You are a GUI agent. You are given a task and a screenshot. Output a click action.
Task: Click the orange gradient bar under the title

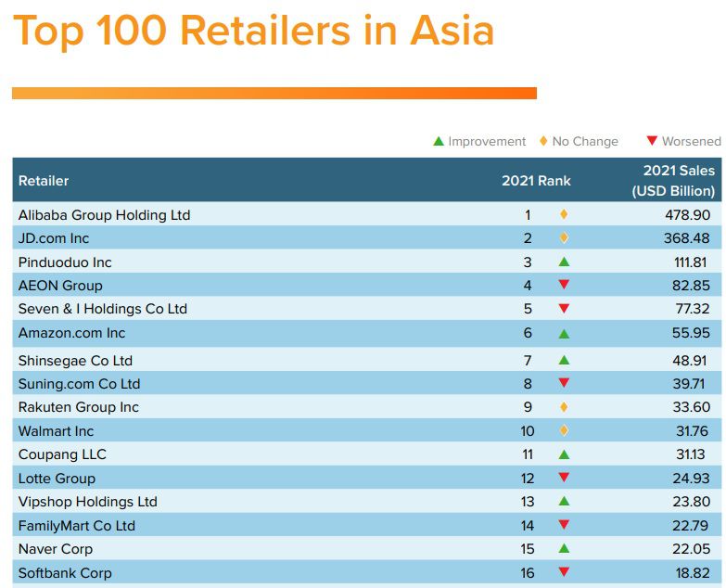[274, 93]
